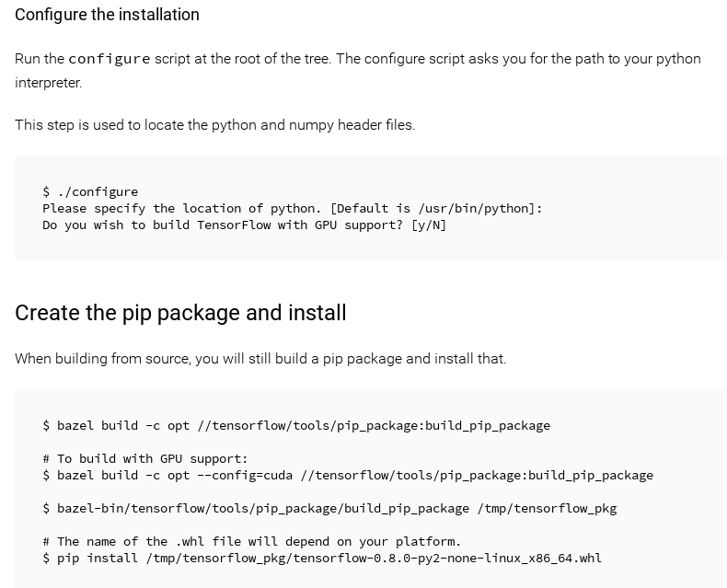This screenshot has height=588, width=727.
Task: Click the "Configure the installation" heading
Action: coord(107,15)
